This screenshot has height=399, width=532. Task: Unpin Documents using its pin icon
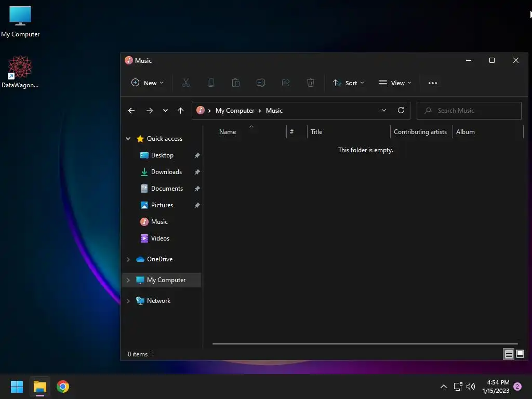point(197,189)
